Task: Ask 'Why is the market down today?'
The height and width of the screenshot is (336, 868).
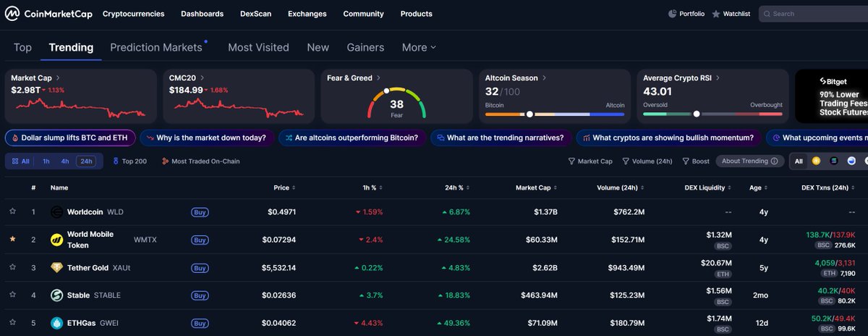Action: tap(206, 138)
